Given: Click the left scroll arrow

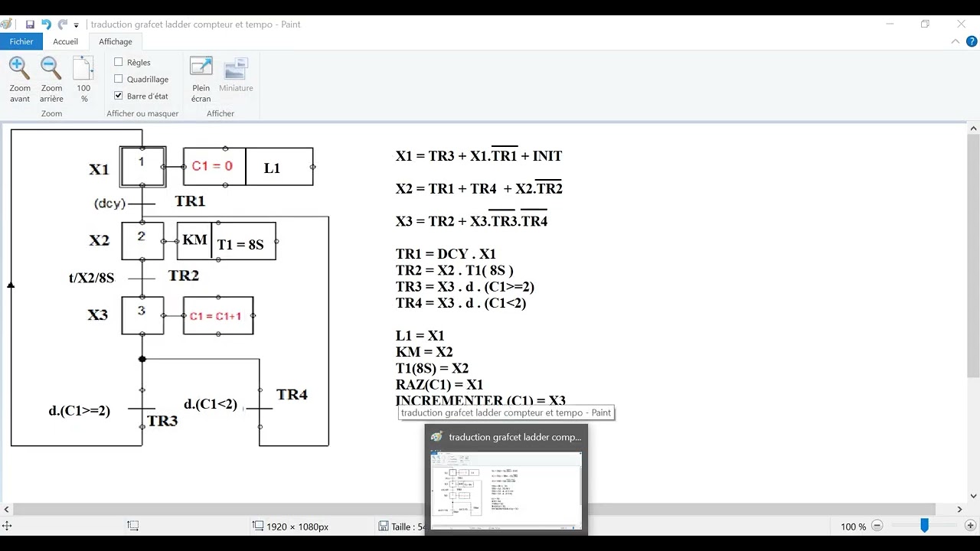Looking at the screenshot, I should (6, 509).
